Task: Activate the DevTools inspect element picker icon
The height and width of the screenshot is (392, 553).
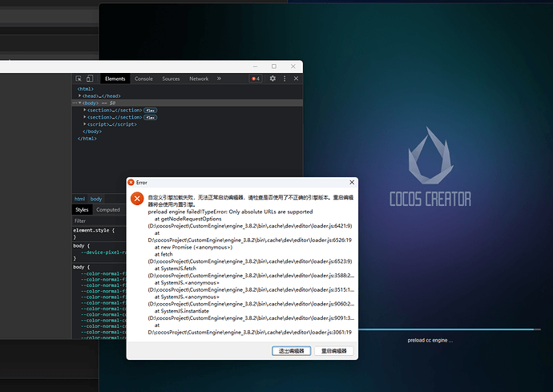Action: [x=79, y=79]
